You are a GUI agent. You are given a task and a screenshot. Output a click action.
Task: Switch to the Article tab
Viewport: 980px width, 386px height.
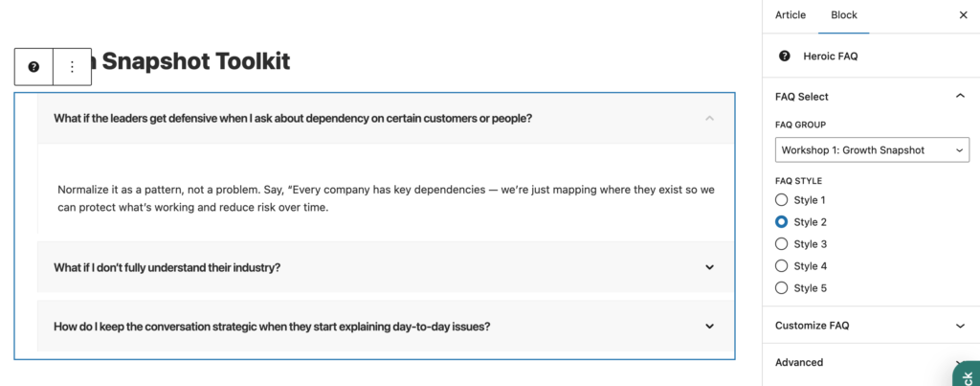[x=791, y=15]
